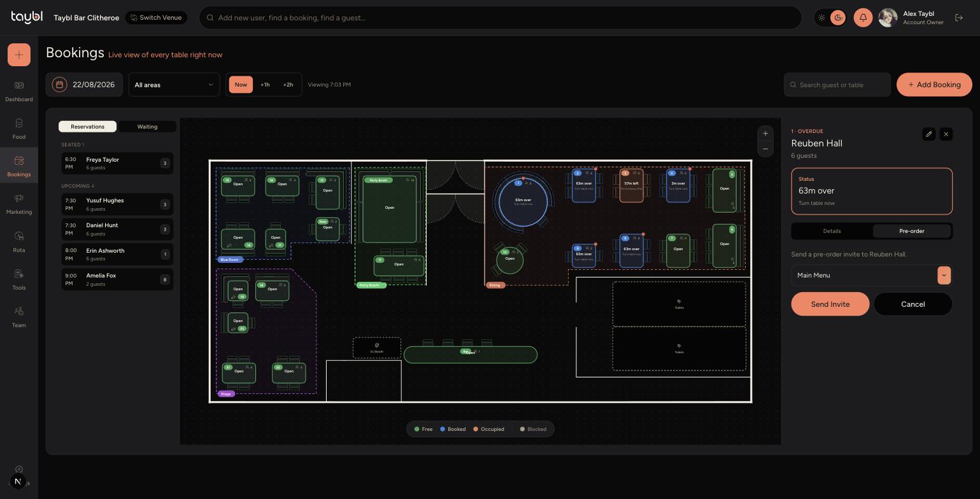
Task: Click the Blue Room area label
Action: coord(230,260)
